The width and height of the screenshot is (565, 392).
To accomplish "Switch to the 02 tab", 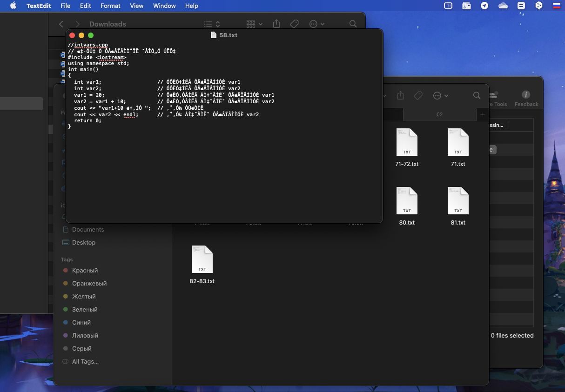I will 439,114.
